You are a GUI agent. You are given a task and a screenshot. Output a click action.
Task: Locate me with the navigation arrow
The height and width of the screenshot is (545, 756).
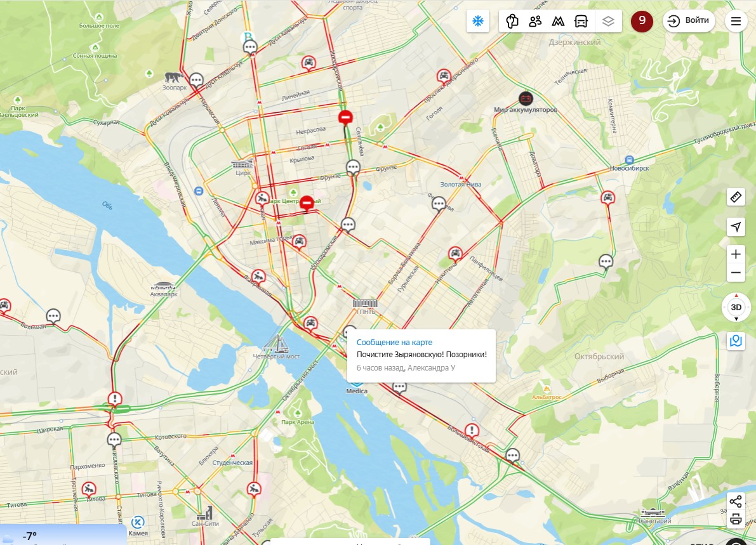point(736,227)
